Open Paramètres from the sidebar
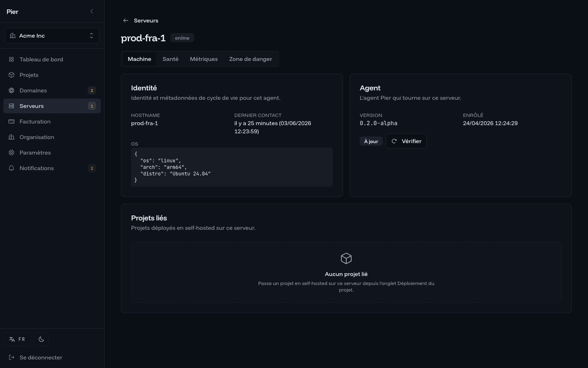Screen dimensions: 588x368 52,153
